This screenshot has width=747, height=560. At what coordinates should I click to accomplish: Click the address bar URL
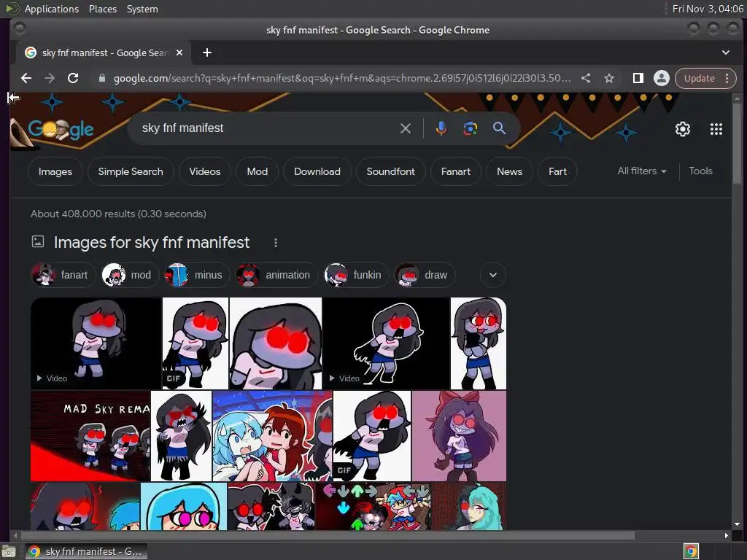tap(341, 78)
